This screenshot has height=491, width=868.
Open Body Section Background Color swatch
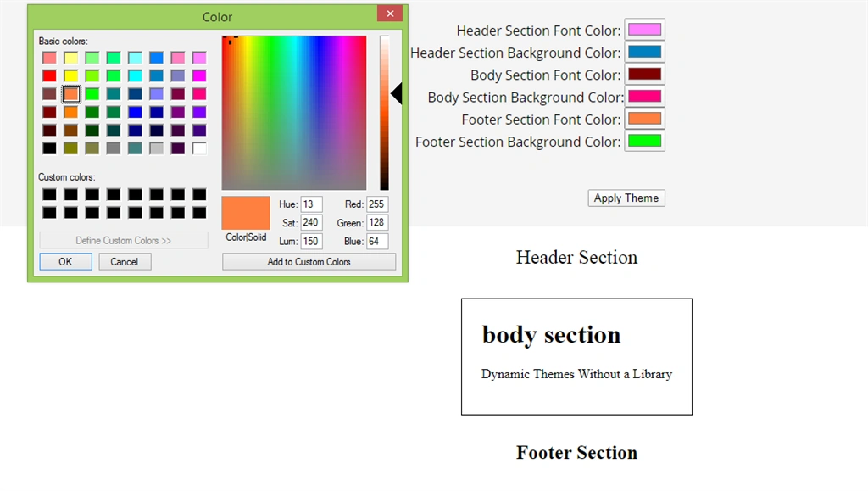(644, 97)
